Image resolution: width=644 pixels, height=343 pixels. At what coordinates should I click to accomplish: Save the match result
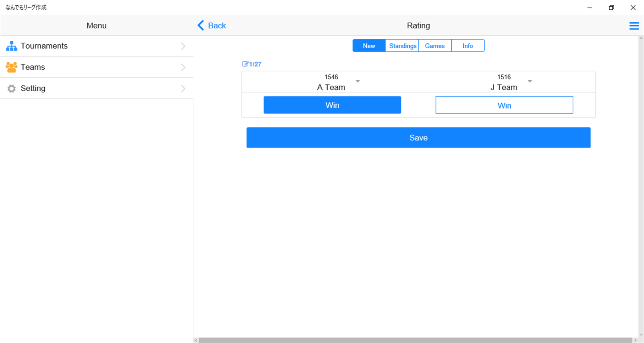coord(419,138)
